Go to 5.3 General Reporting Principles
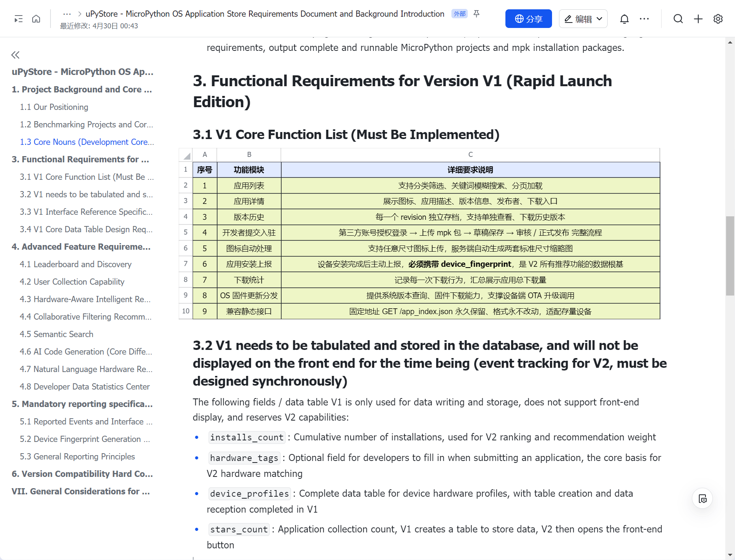735x560 pixels. point(77,456)
